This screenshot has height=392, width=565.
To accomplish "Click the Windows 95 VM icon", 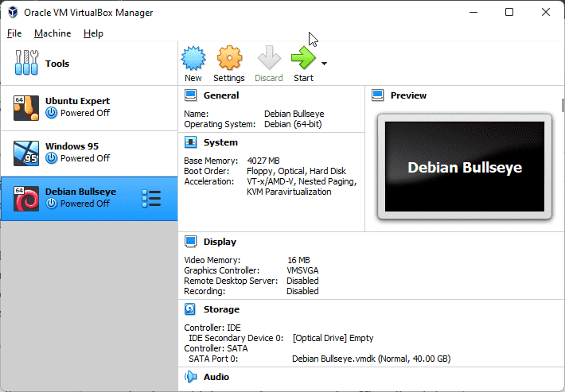I will 26,152.
